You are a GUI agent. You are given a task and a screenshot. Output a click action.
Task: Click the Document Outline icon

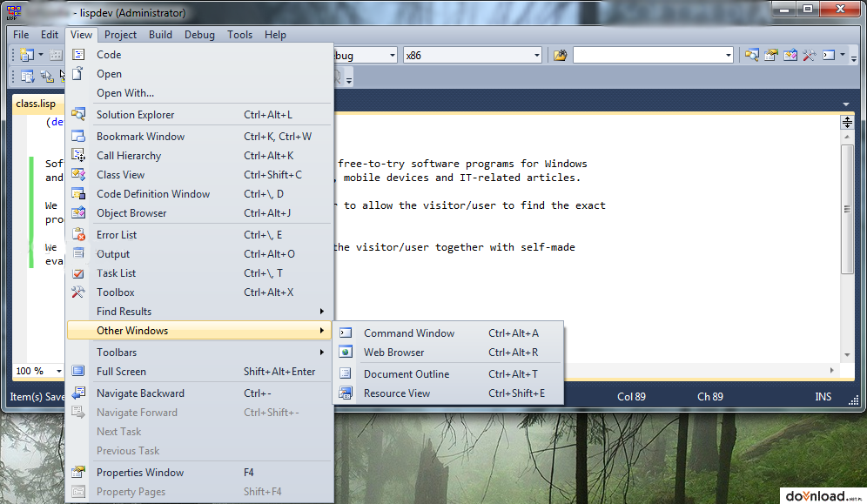pyautogui.click(x=346, y=373)
